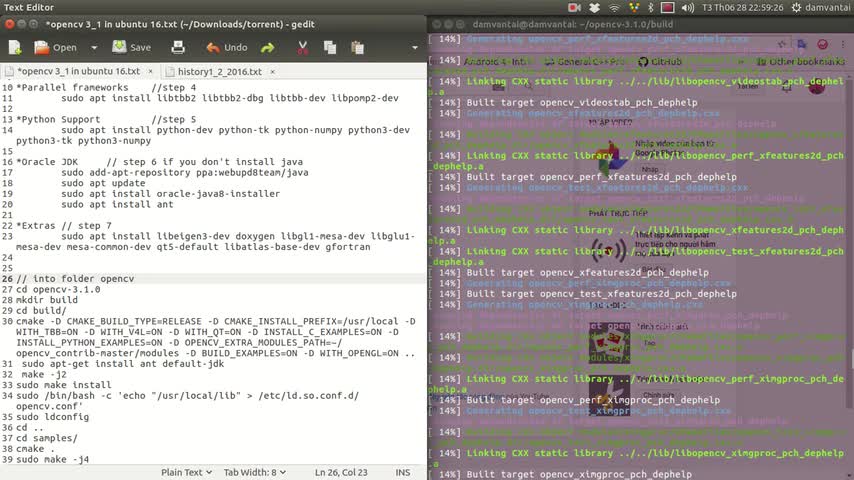Click the Ln 26, Col 23 status entry
The image size is (854, 480).
pyautogui.click(x=341, y=472)
